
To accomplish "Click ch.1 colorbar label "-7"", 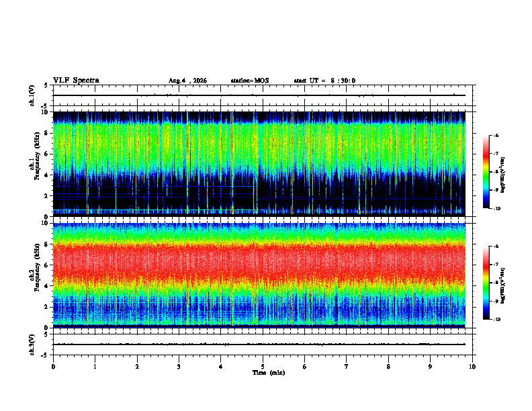I will click(x=496, y=154).
